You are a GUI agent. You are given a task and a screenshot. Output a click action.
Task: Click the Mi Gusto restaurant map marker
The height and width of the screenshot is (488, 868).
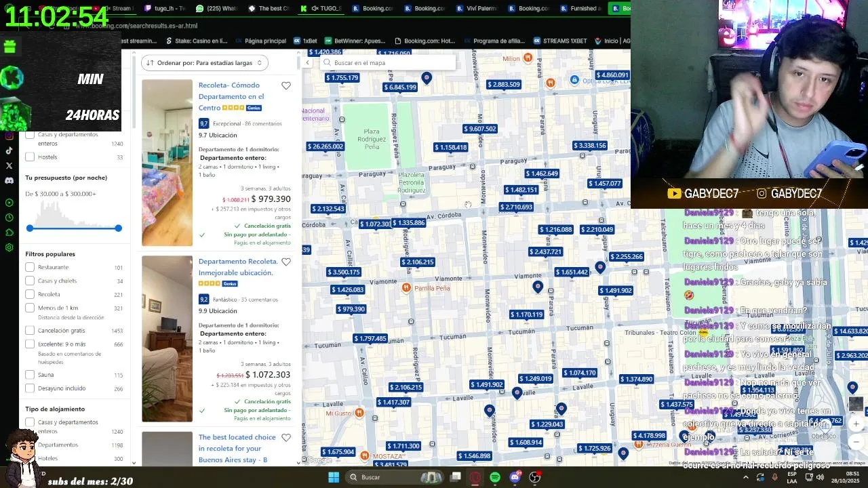pos(359,413)
